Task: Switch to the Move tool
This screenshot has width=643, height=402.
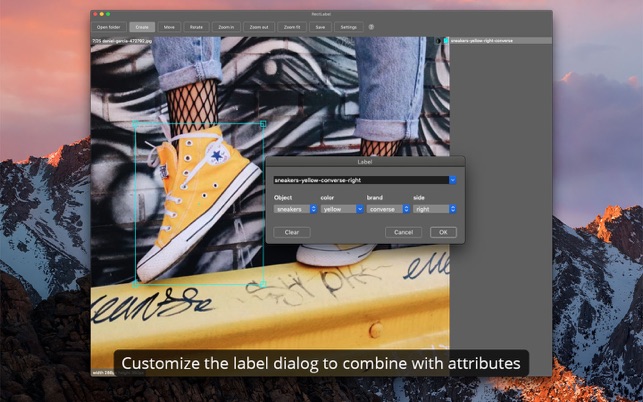Action: click(169, 27)
